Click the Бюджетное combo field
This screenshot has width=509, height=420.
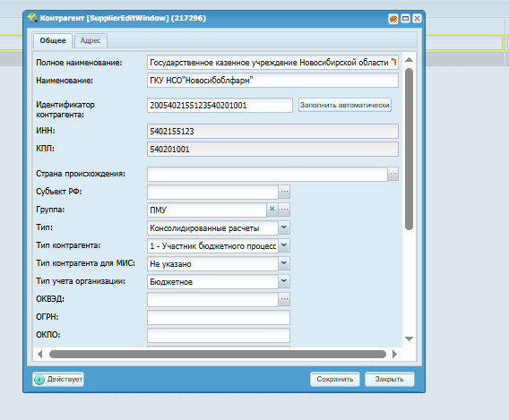(x=212, y=281)
